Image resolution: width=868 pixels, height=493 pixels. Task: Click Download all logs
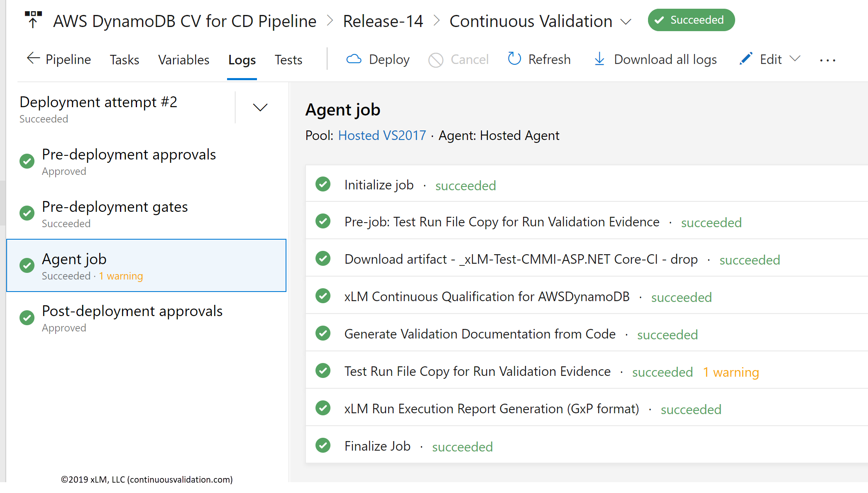pos(655,59)
